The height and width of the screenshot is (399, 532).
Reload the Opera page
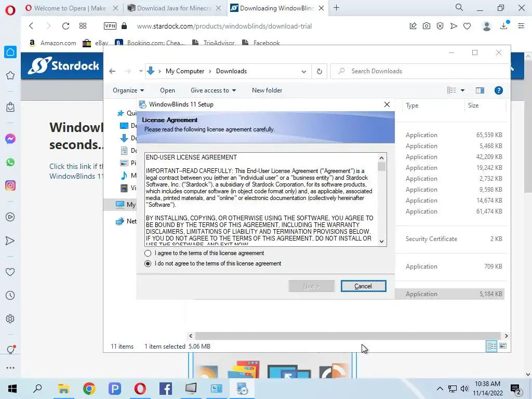(65, 26)
